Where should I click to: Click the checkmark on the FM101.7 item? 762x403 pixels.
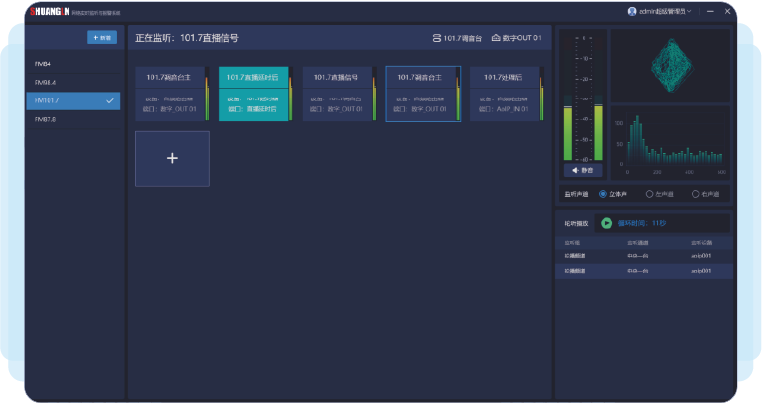click(x=109, y=100)
